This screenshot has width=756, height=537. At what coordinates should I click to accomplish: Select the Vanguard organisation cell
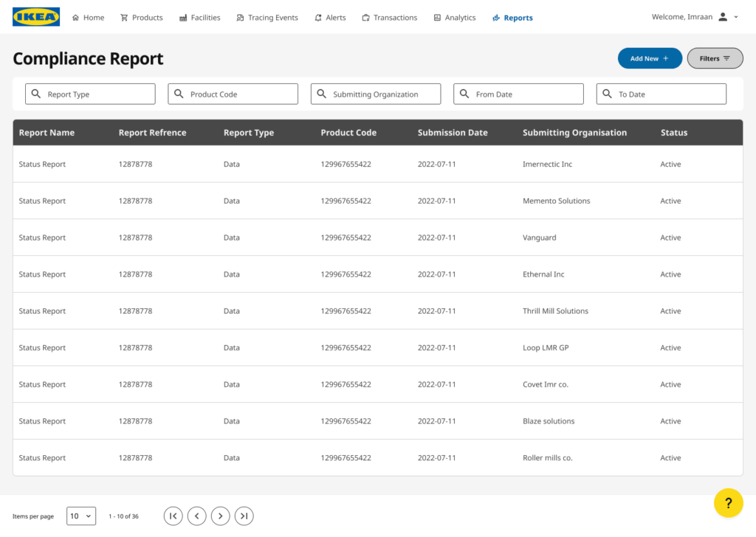click(540, 238)
